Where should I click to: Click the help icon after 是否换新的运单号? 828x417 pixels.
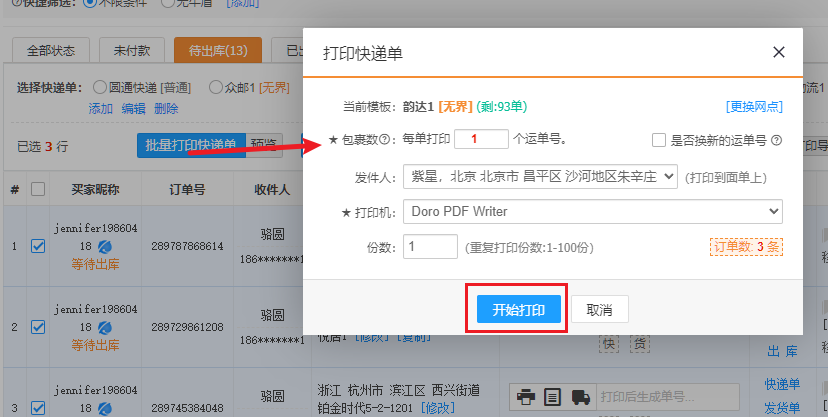point(776,140)
